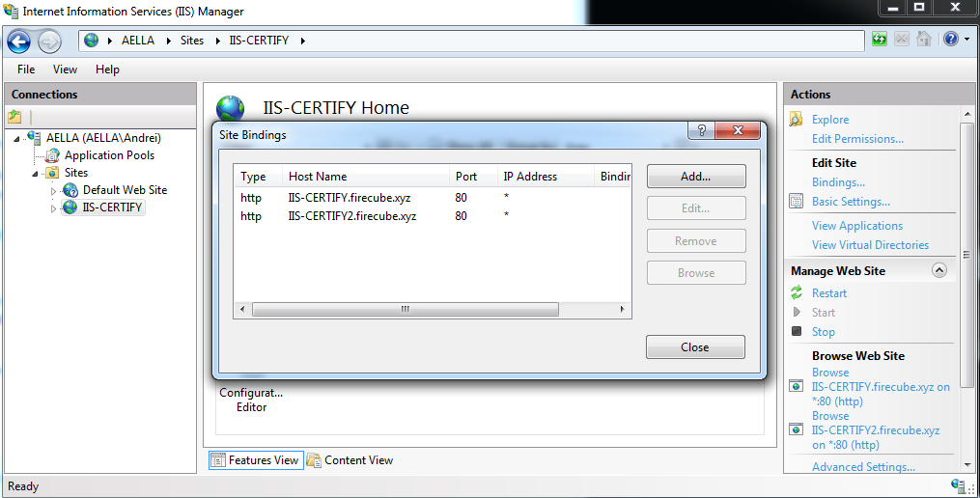This screenshot has height=498, width=980.
Task: Click the globe icon in the address bar
Action: pyautogui.click(x=92, y=40)
